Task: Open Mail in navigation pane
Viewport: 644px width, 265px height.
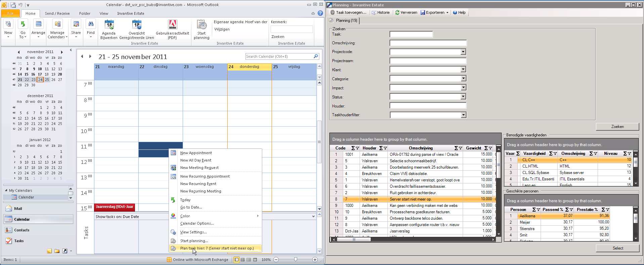Action: pyautogui.click(x=38, y=209)
